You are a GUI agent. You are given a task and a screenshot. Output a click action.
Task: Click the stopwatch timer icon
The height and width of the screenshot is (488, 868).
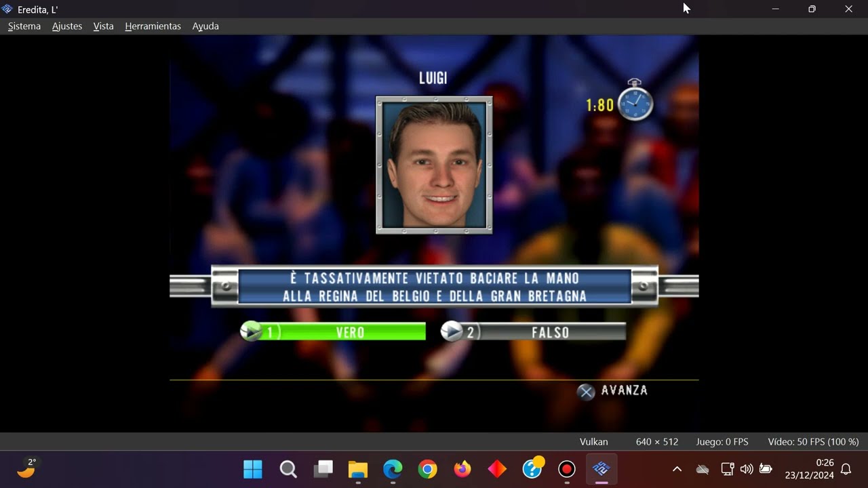[x=635, y=103]
